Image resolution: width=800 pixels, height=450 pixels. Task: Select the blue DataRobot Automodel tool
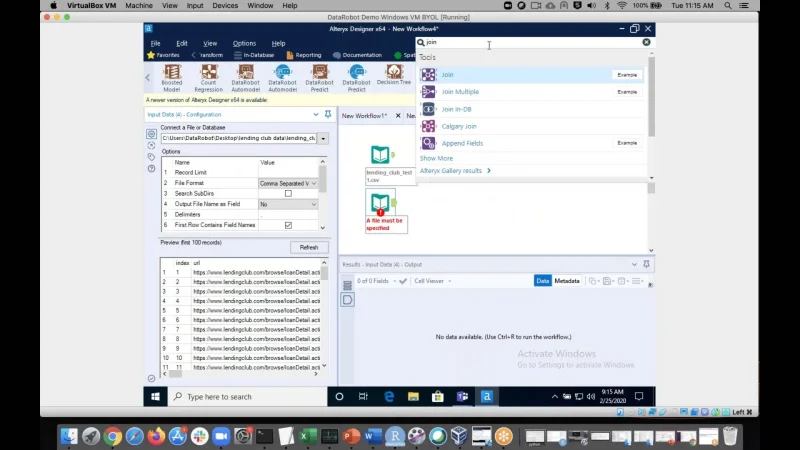pyautogui.click(x=283, y=72)
